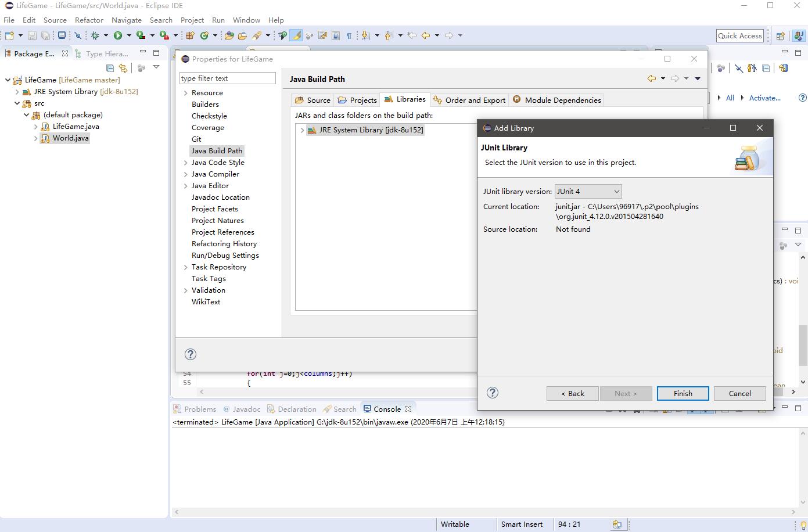This screenshot has height=532, width=808.
Task: Click the back arrow in Properties header
Action: click(x=652, y=78)
